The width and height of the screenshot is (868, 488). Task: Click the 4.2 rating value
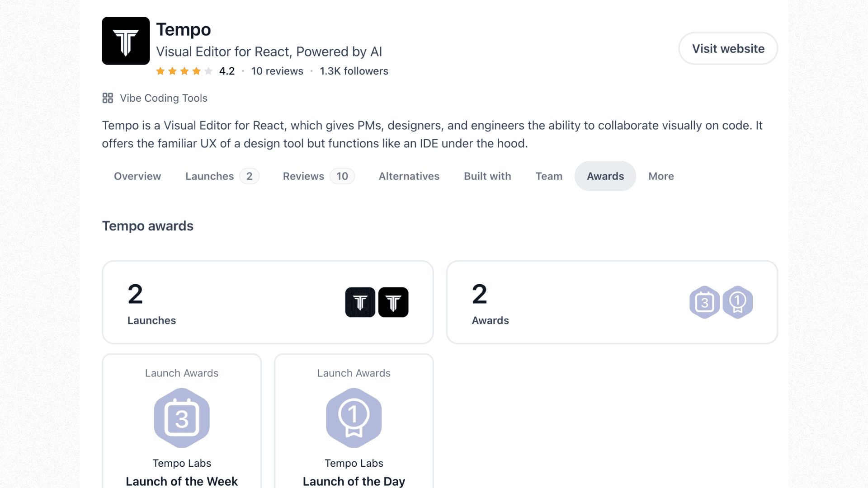click(227, 71)
